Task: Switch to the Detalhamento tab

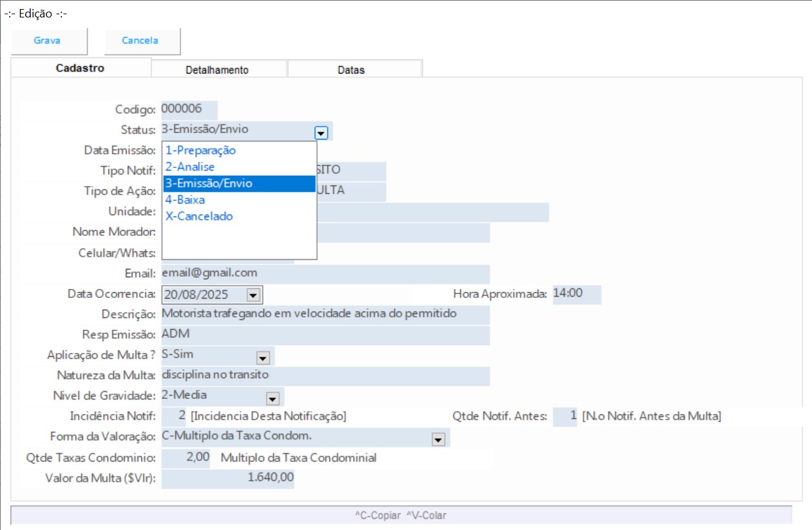Action: [x=217, y=70]
